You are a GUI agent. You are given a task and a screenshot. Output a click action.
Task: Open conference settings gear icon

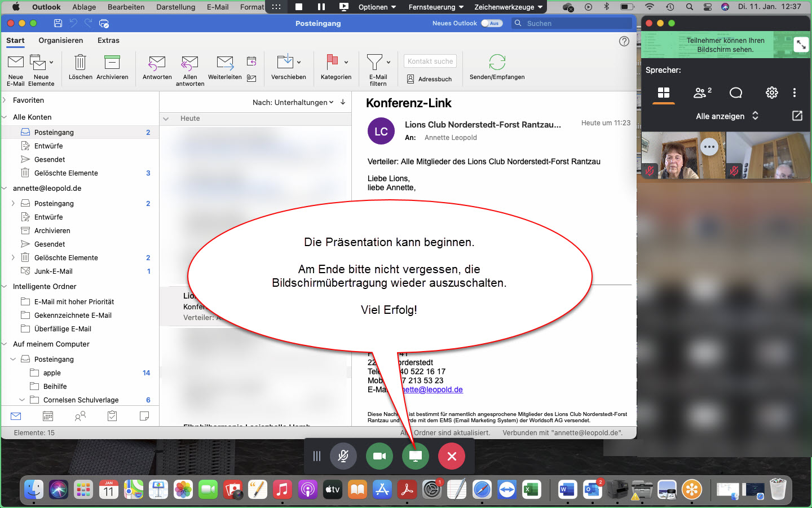771,93
